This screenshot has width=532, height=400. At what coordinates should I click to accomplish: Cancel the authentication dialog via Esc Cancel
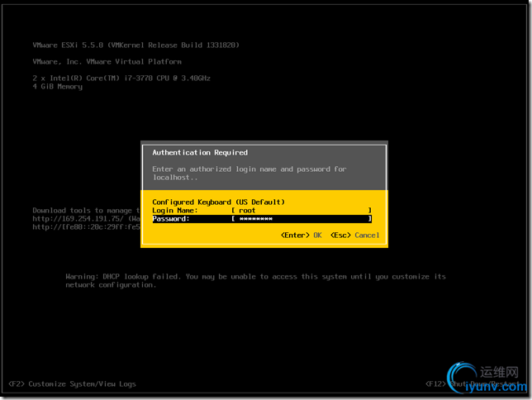(355, 236)
